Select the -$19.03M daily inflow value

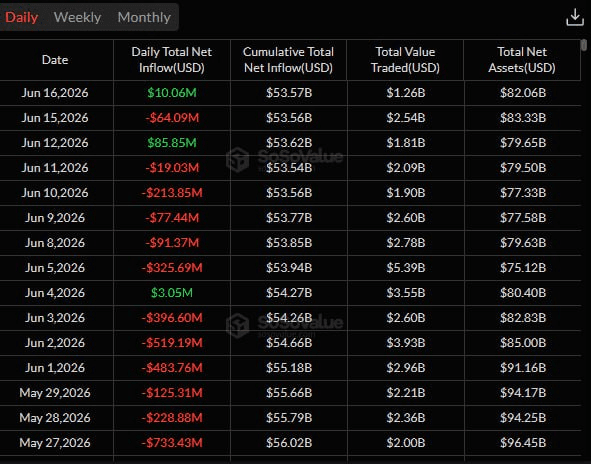(x=172, y=168)
